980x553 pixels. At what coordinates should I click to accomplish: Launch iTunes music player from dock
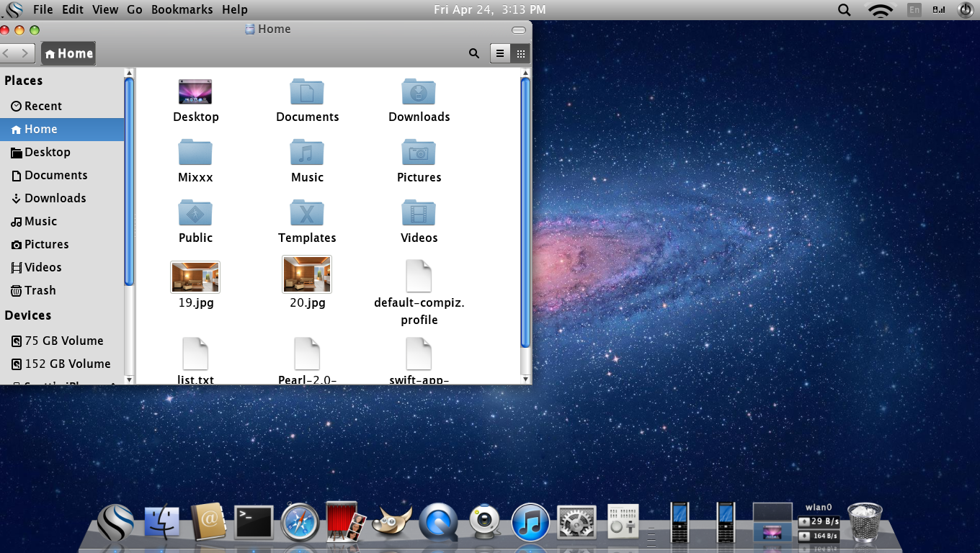pos(530,522)
